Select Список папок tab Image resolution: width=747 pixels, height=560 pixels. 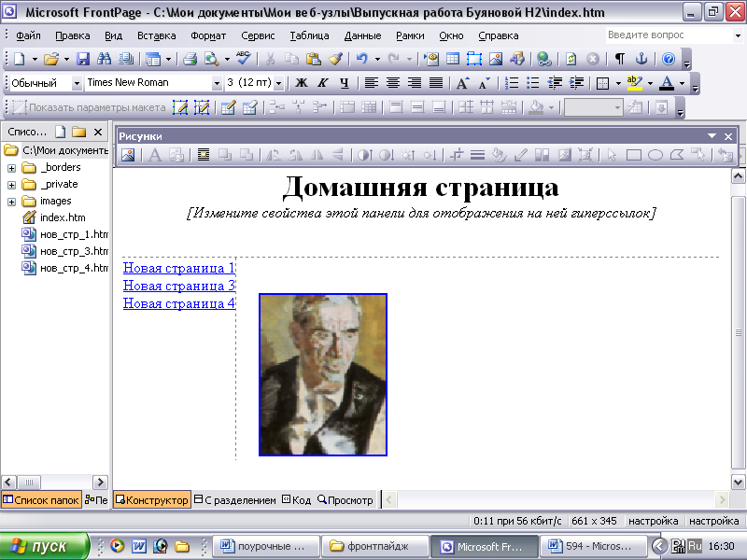click(41, 500)
